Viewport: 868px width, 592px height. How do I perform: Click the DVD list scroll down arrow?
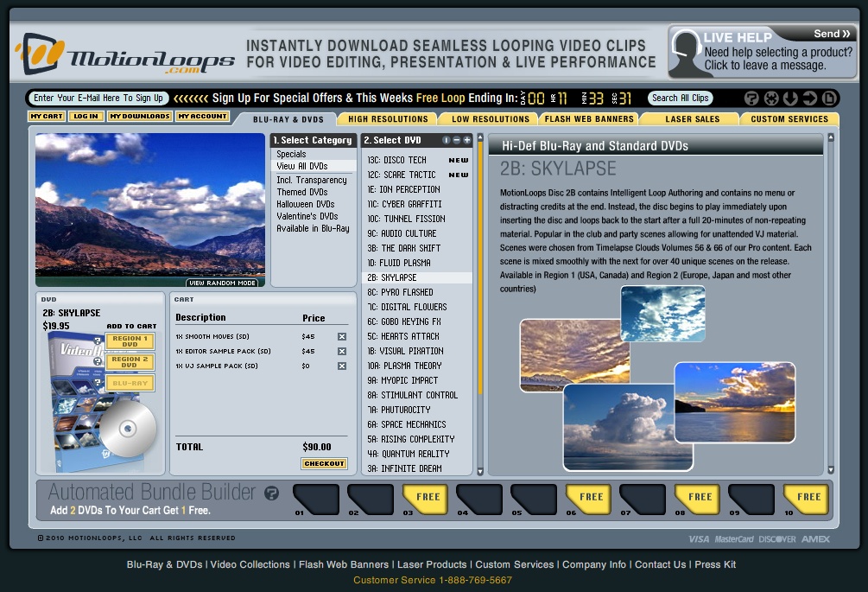coord(480,471)
